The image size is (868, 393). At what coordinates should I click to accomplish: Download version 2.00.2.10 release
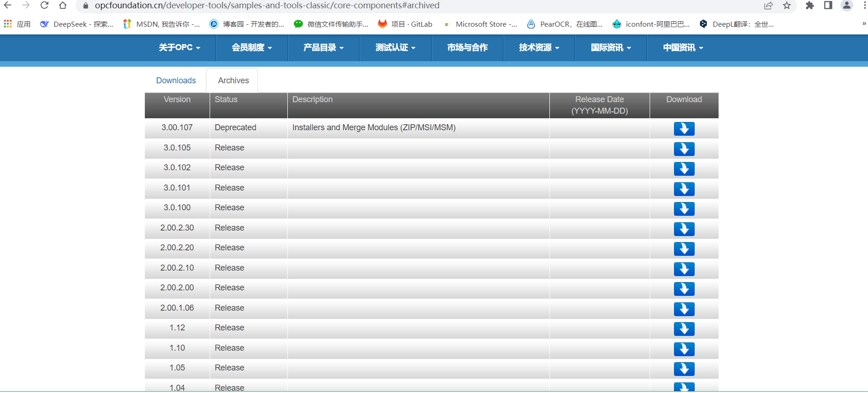[x=684, y=269]
